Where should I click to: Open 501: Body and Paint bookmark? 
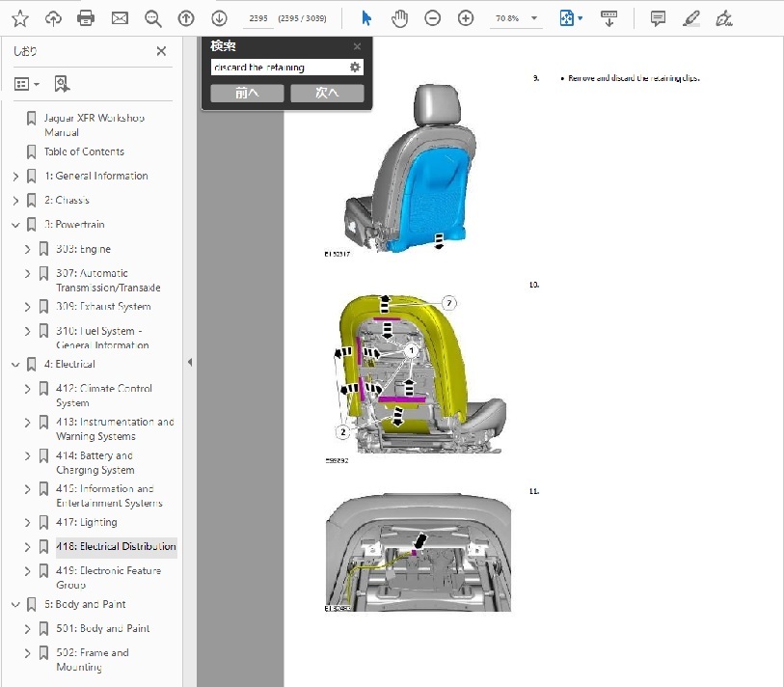point(102,628)
